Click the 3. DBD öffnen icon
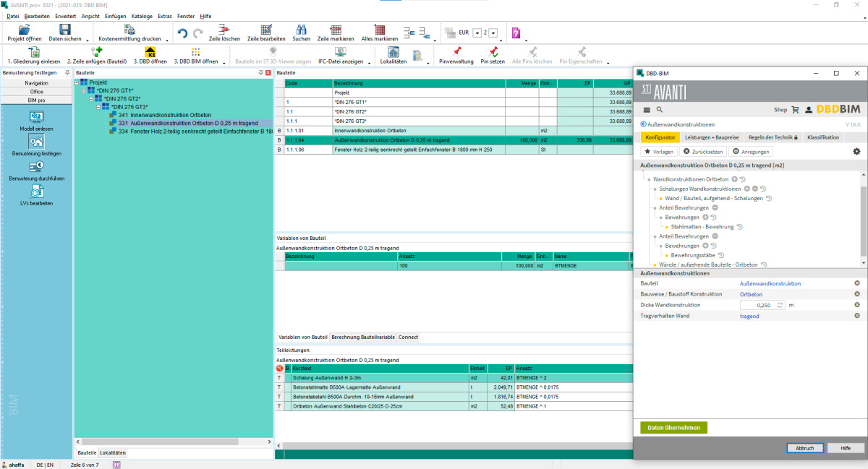The width and height of the screenshot is (868, 469). [x=150, y=52]
